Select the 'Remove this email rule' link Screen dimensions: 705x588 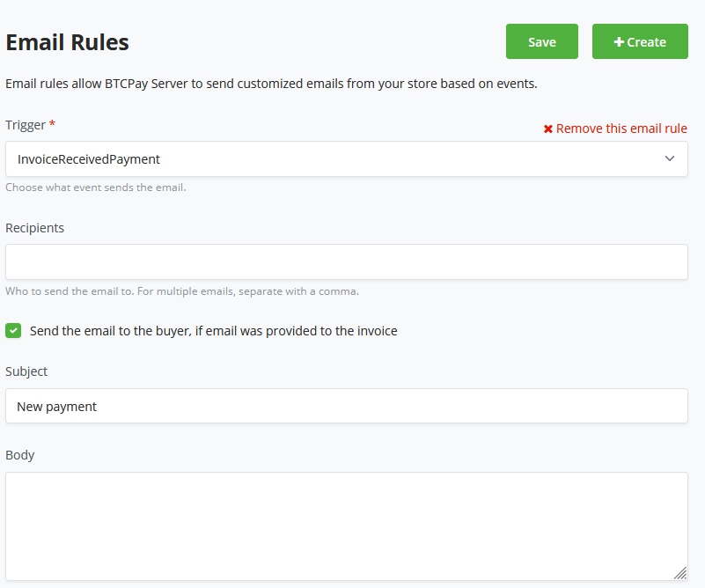(x=621, y=129)
